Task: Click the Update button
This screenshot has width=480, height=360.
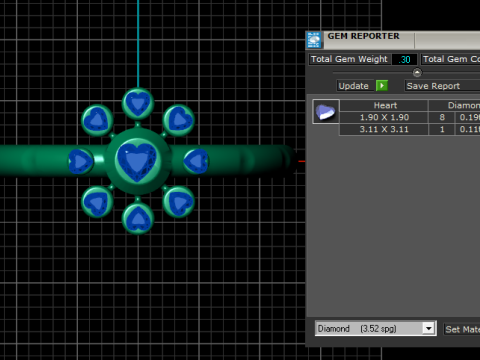Action: pyautogui.click(x=354, y=86)
